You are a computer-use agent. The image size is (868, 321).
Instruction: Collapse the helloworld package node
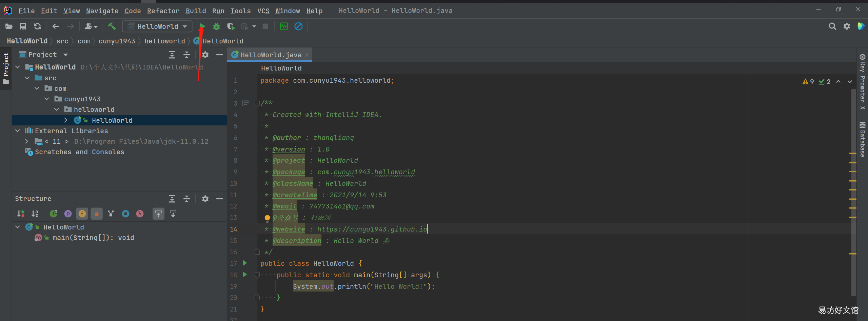(57, 109)
